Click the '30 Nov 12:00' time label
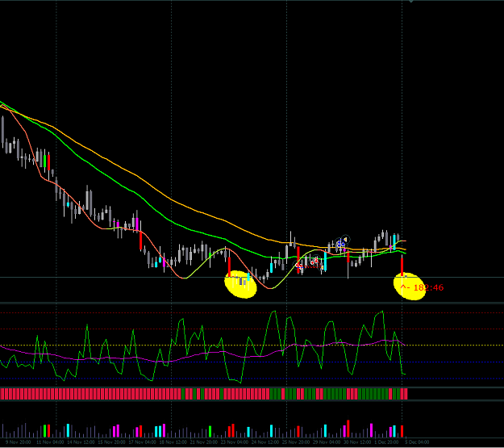 [357, 442]
